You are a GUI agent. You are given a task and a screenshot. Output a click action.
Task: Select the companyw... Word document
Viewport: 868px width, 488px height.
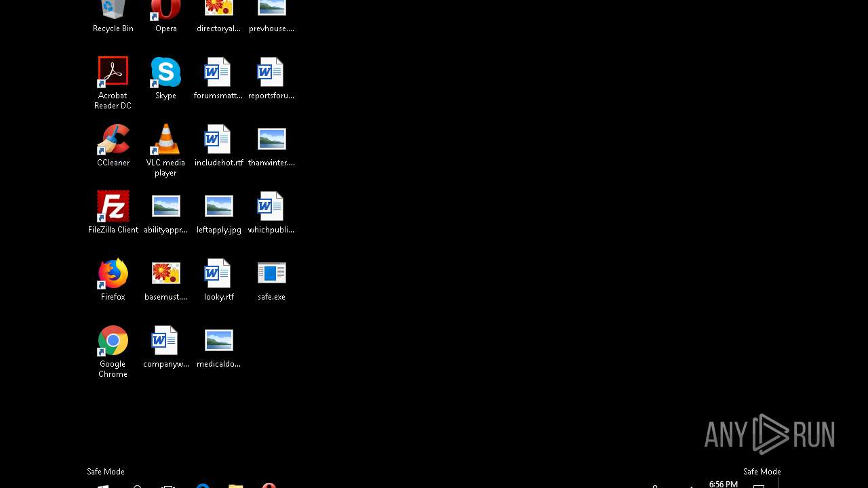pos(165,346)
